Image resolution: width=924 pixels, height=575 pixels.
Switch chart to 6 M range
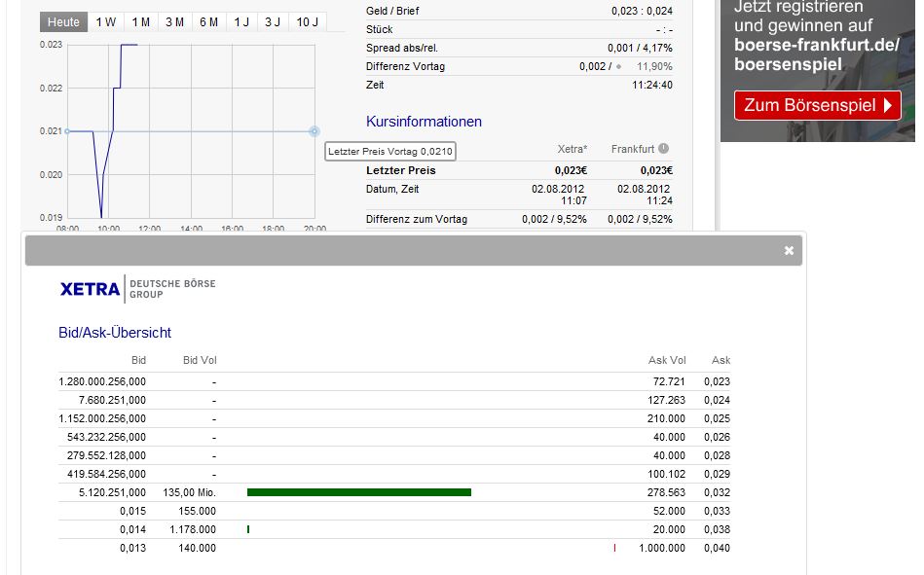pyautogui.click(x=209, y=21)
